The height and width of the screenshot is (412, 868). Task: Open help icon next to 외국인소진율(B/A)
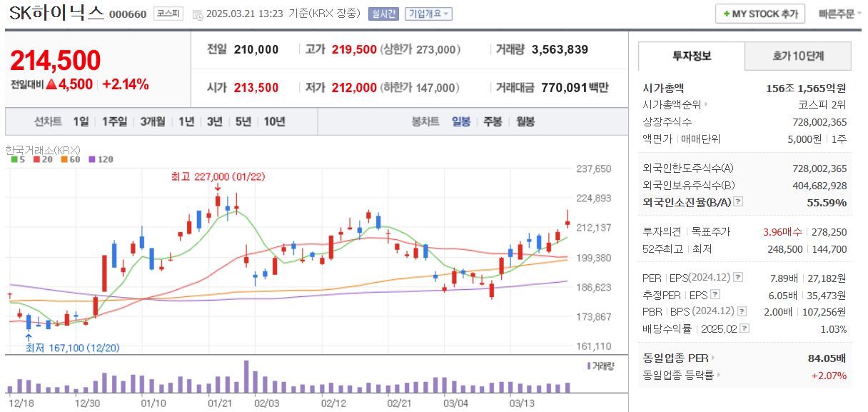pyautogui.click(x=738, y=202)
